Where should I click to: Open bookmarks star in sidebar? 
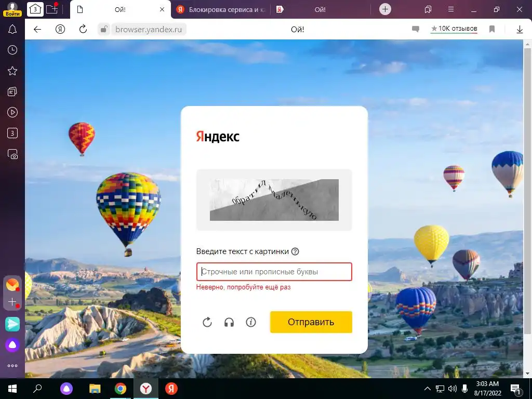pyautogui.click(x=12, y=71)
